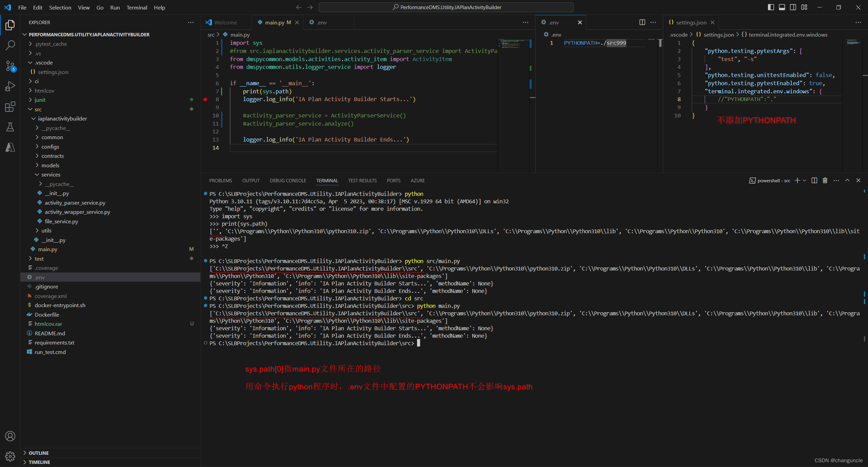
Task: Open the Extensions view
Action: coord(10,107)
